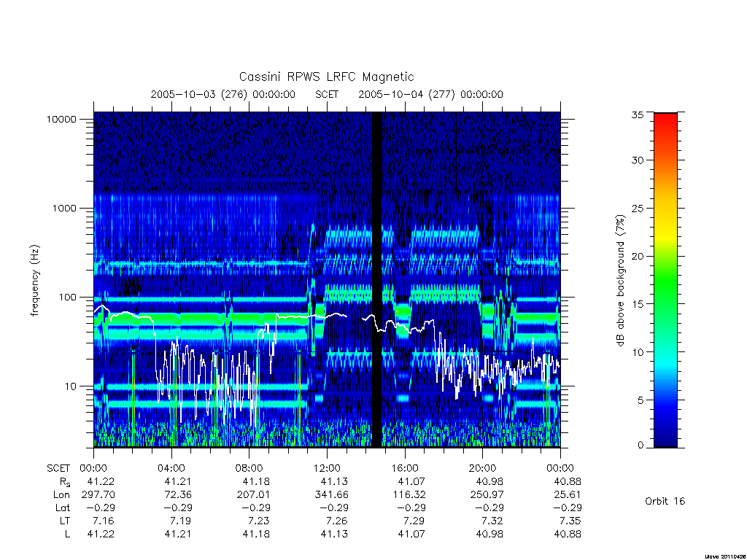Select the start date "2005-10-03 (276) 00:00:00"
The width and height of the screenshot is (747, 560).
[223, 94]
